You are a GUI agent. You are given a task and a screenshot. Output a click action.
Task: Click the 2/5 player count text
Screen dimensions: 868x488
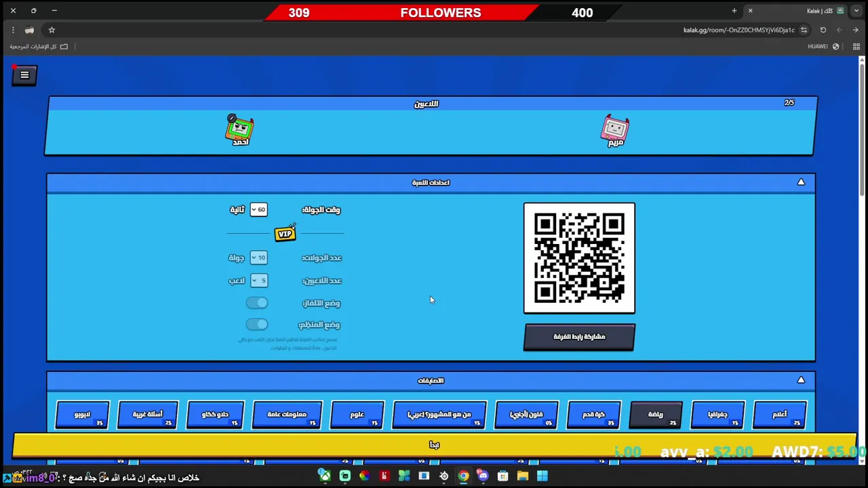coord(789,103)
